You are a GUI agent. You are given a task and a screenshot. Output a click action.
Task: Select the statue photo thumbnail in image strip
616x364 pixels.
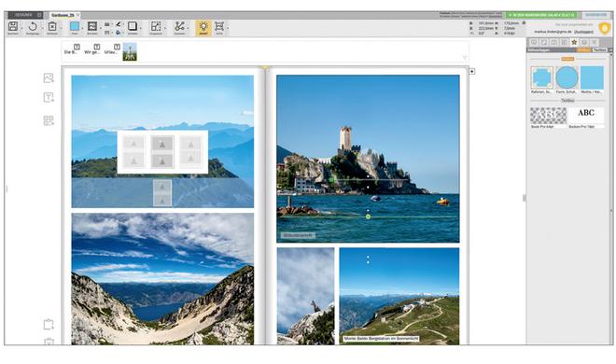click(130, 52)
